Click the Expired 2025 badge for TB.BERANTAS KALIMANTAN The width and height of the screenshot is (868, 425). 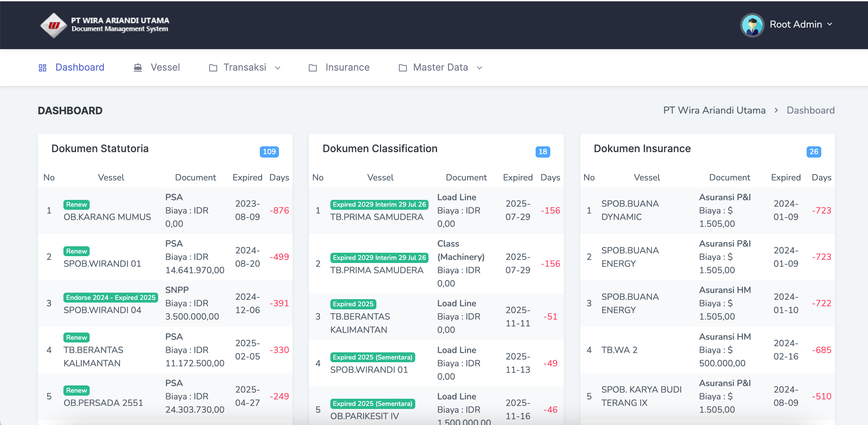(x=353, y=304)
